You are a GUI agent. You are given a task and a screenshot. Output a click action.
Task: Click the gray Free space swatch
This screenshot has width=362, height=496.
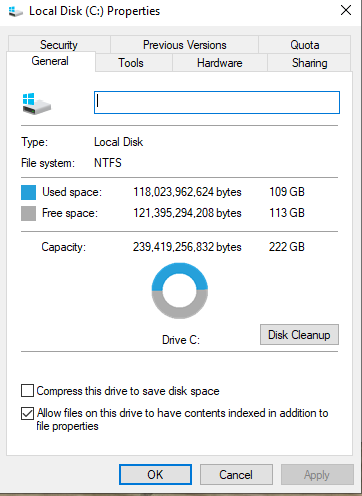[x=28, y=213]
